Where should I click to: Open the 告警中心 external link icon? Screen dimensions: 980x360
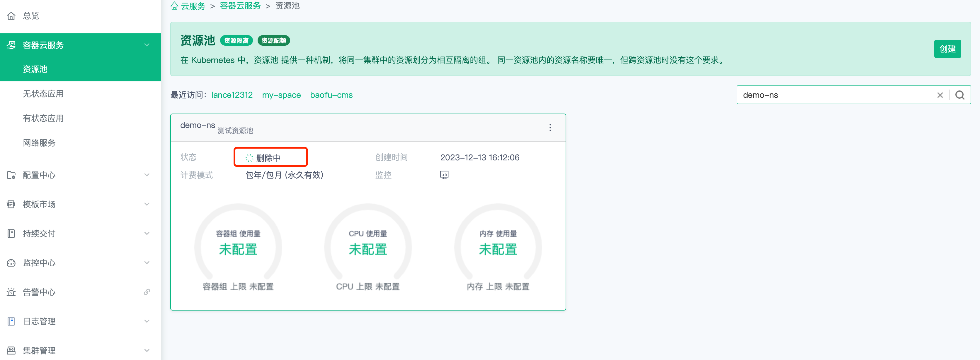[x=147, y=292]
